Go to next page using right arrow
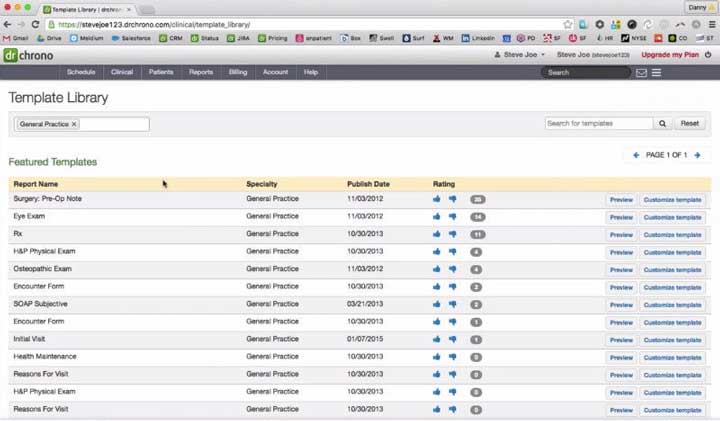 coord(697,155)
